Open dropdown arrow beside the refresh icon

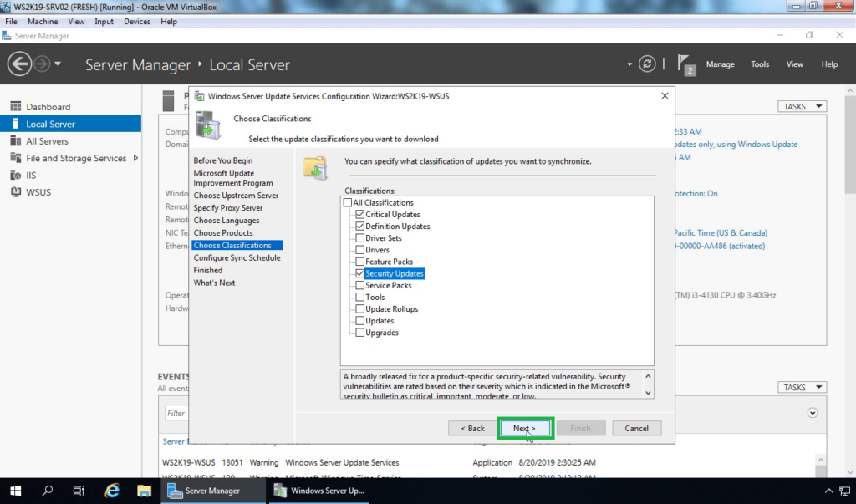(x=629, y=64)
